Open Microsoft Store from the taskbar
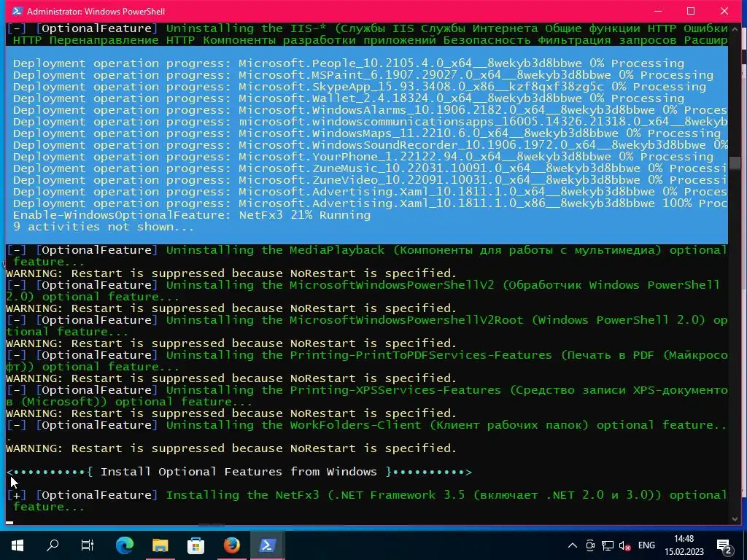This screenshot has width=747, height=560. 196,545
